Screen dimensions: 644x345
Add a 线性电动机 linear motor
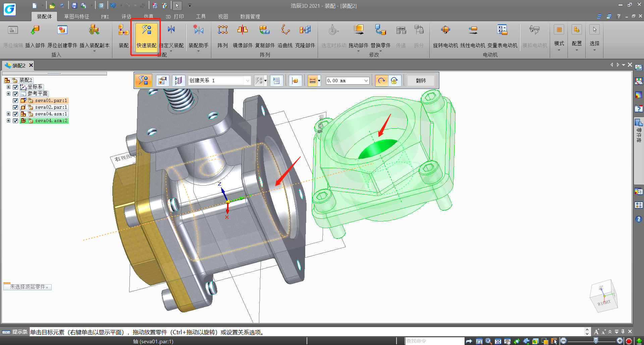(473, 36)
